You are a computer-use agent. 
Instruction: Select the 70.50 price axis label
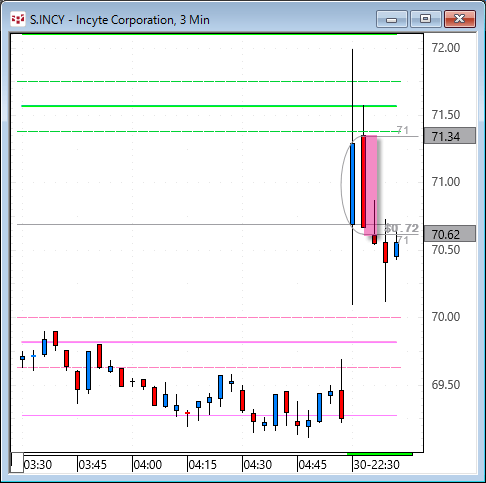point(446,250)
